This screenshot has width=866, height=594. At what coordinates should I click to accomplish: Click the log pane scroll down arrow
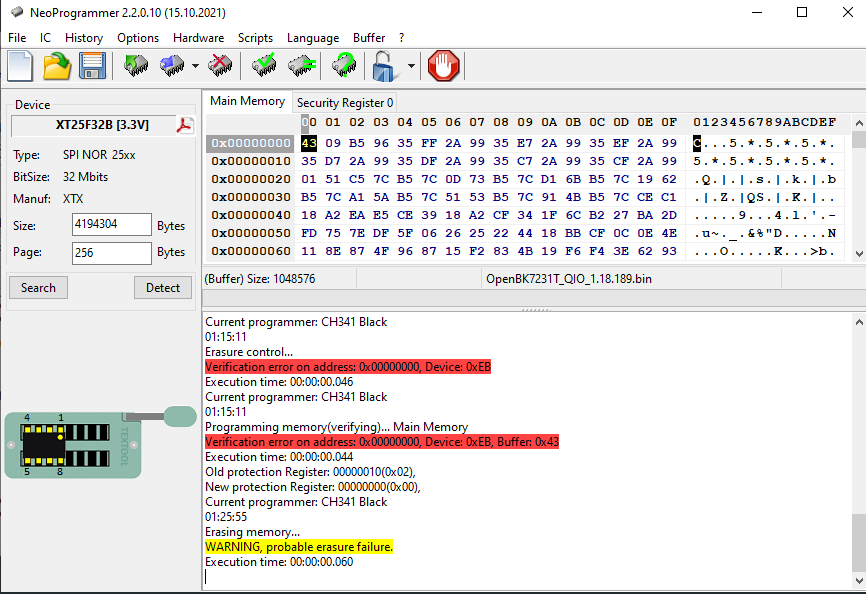pyautogui.click(x=859, y=580)
